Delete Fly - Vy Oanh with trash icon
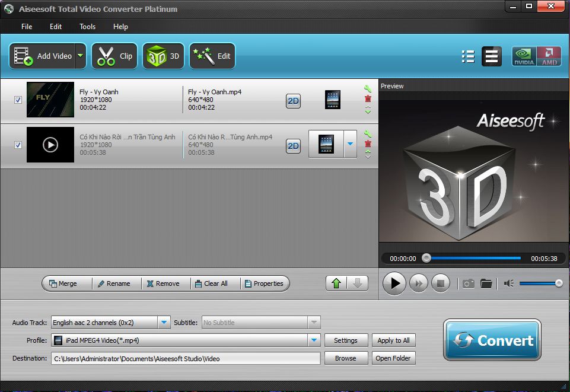 (x=368, y=99)
